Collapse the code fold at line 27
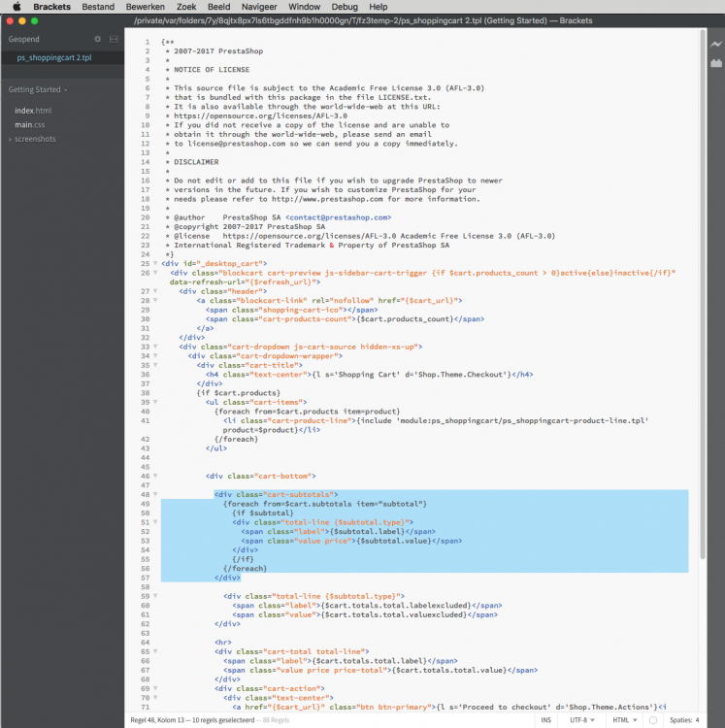 coord(155,291)
